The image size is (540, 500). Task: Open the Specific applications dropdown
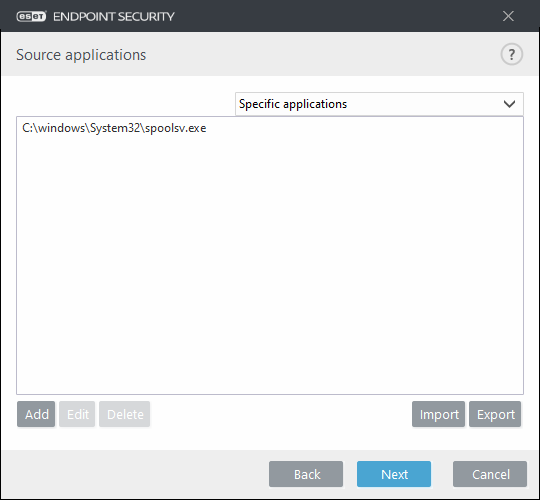(x=379, y=104)
